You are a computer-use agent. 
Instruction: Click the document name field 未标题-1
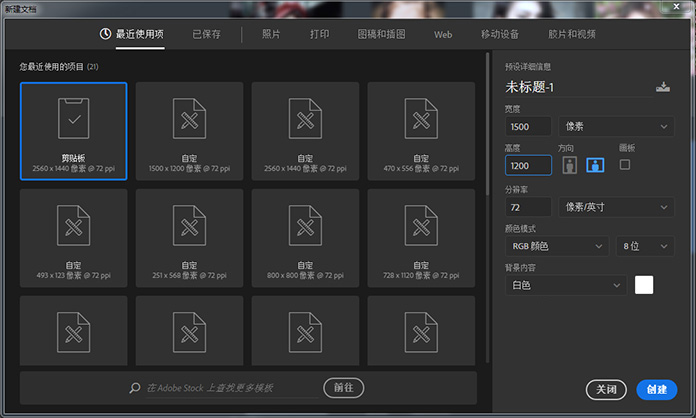click(x=578, y=87)
